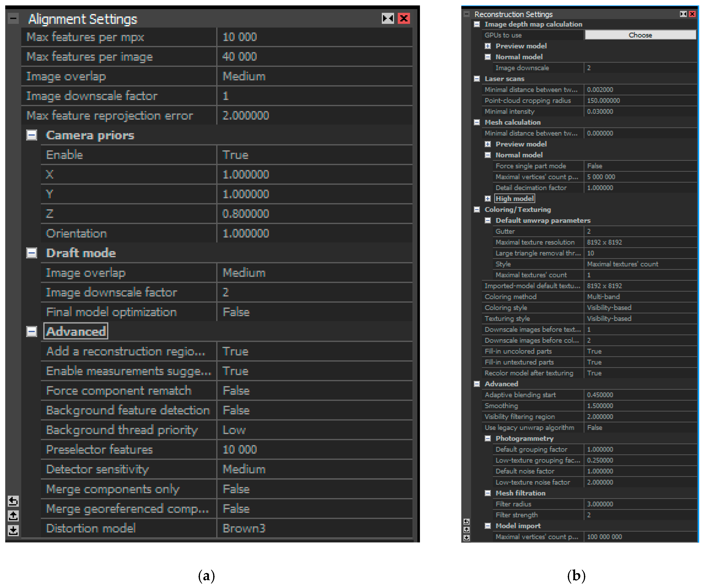706x588 pixels.
Task: Toggle Force component rematch value
Action: click(315, 391)
